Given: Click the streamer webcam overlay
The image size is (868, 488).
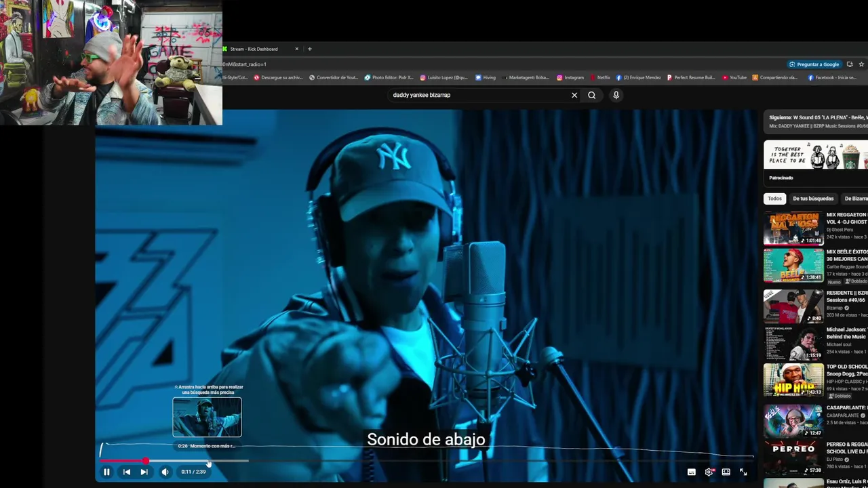Looking at the screenshot, I should (x=111, y=62).
